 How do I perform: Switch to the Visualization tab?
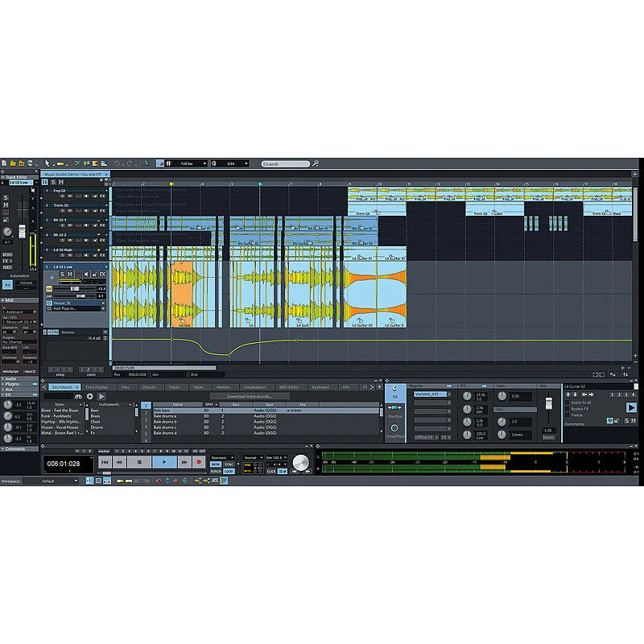[254, 386]
